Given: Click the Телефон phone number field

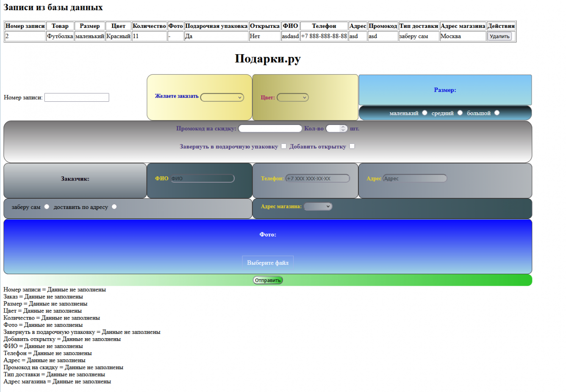Looking at the screenshot, I should (x=317, y=178).
